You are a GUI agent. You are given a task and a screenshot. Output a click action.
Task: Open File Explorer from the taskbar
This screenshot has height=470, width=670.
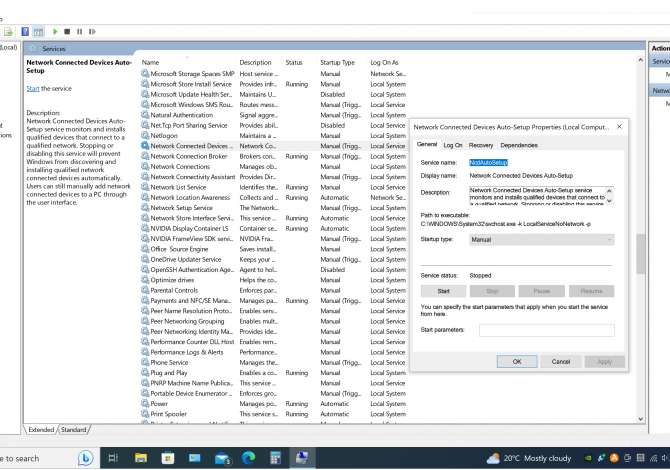pos(141,458)
